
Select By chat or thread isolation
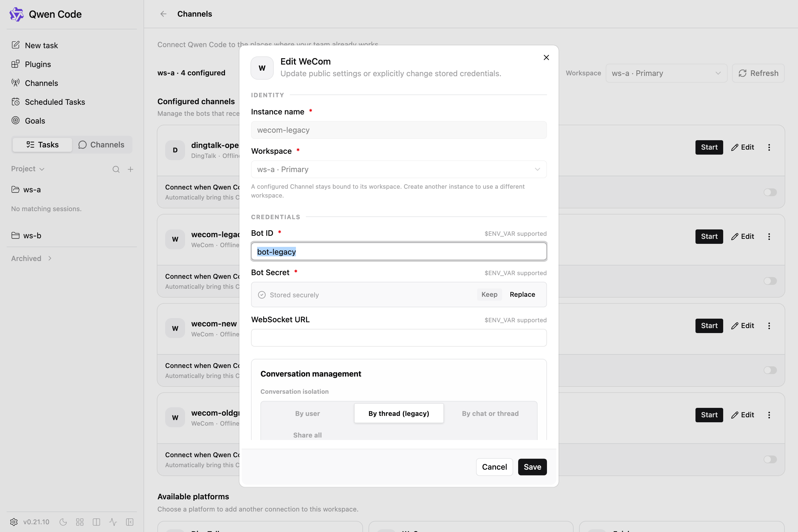490,413
